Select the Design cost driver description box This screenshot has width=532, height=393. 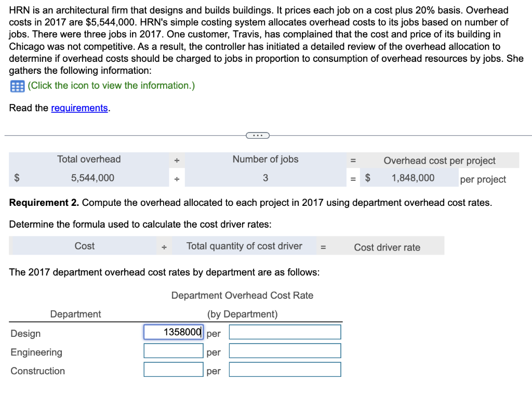click(285, 332)
